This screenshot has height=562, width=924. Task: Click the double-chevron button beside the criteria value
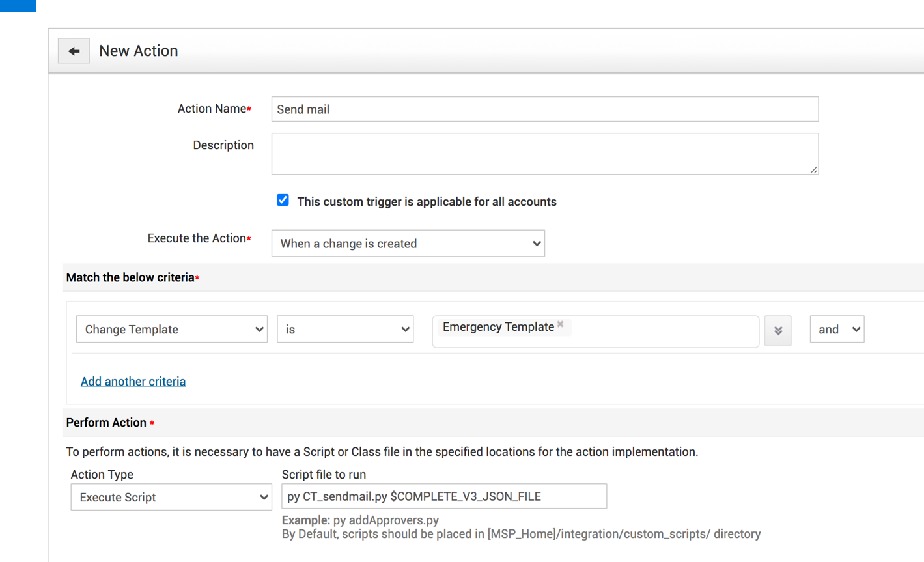point(777,330)
